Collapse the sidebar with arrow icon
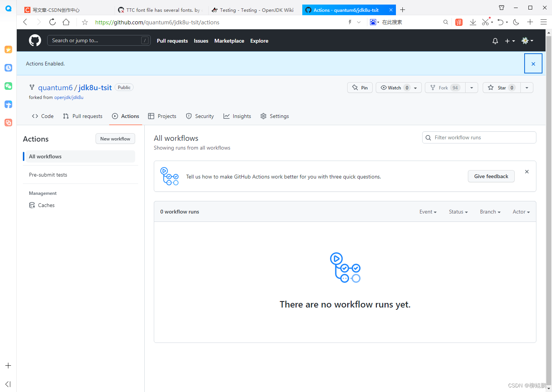The width and height of the screenshot is (552, 392). pyautogui.click(x=8, y=384)
